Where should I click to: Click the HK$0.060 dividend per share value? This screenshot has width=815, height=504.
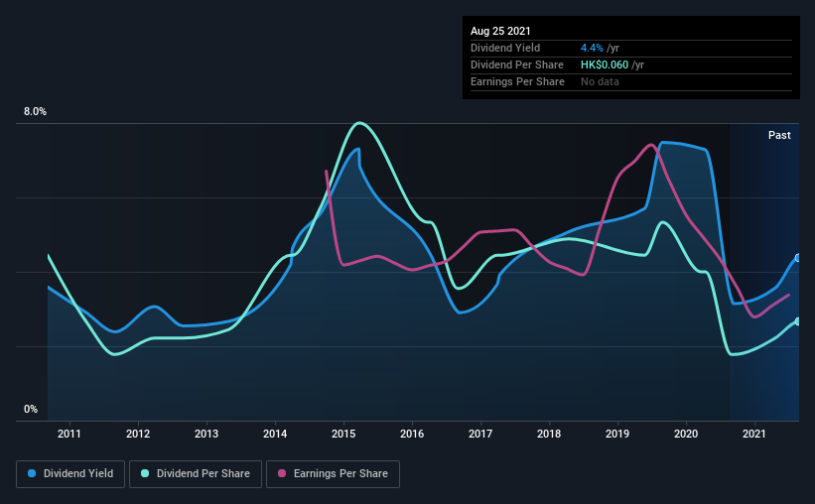[x=605, y=64]
